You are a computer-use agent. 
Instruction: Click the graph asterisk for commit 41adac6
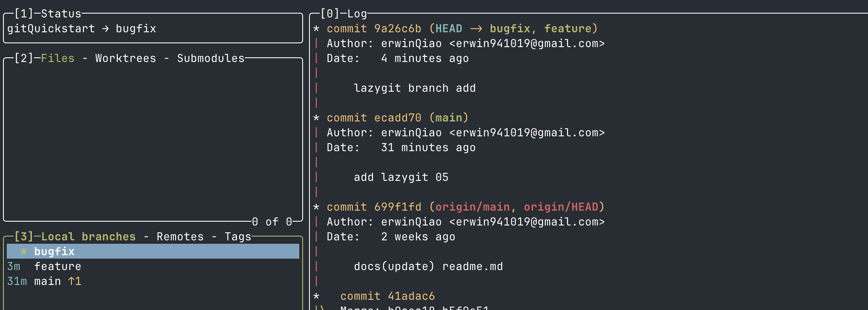pyautogui.click(x=316, y=296)
